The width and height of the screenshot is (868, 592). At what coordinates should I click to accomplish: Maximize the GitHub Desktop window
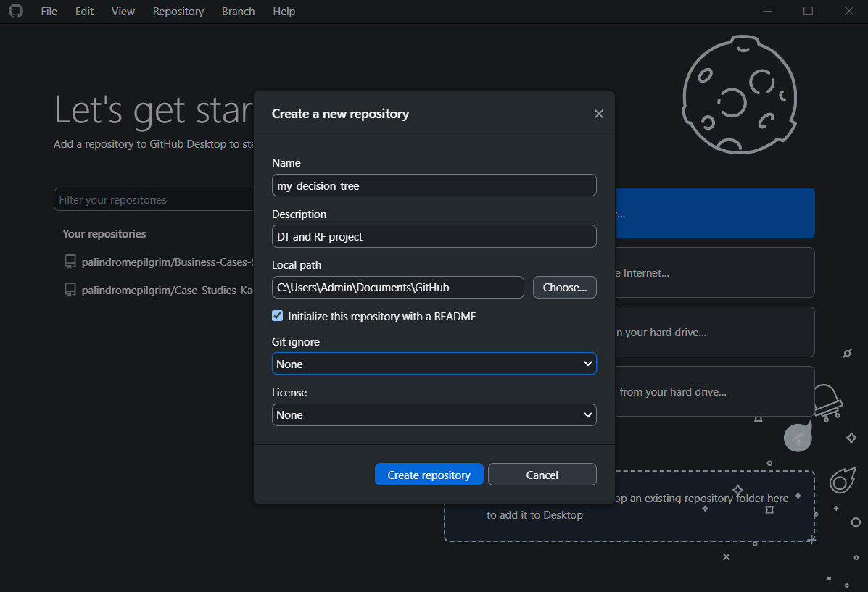pos(808,12)
